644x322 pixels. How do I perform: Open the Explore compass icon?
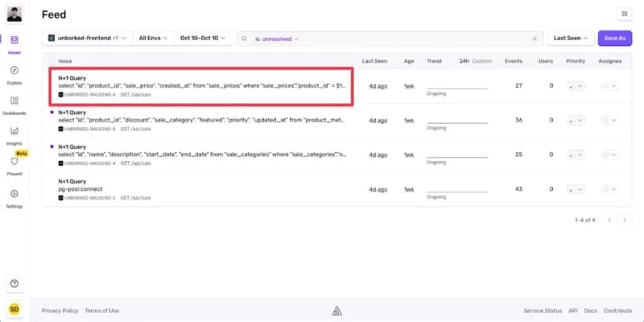(14, 70)
